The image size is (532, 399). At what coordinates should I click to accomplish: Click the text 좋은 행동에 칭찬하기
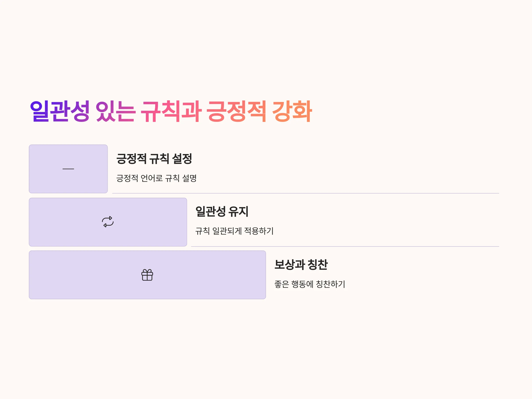click(x=310, y=284)
